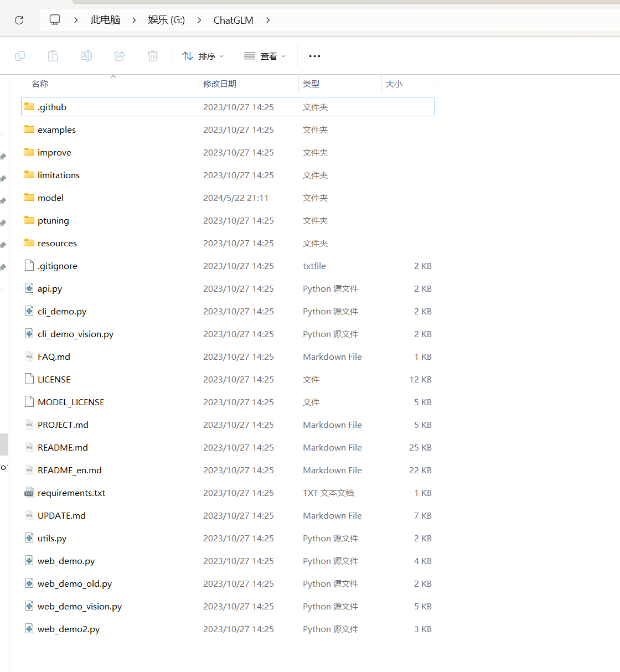620x672 pixels.
Task: Click the 4 KB size value
Action: 423,561
